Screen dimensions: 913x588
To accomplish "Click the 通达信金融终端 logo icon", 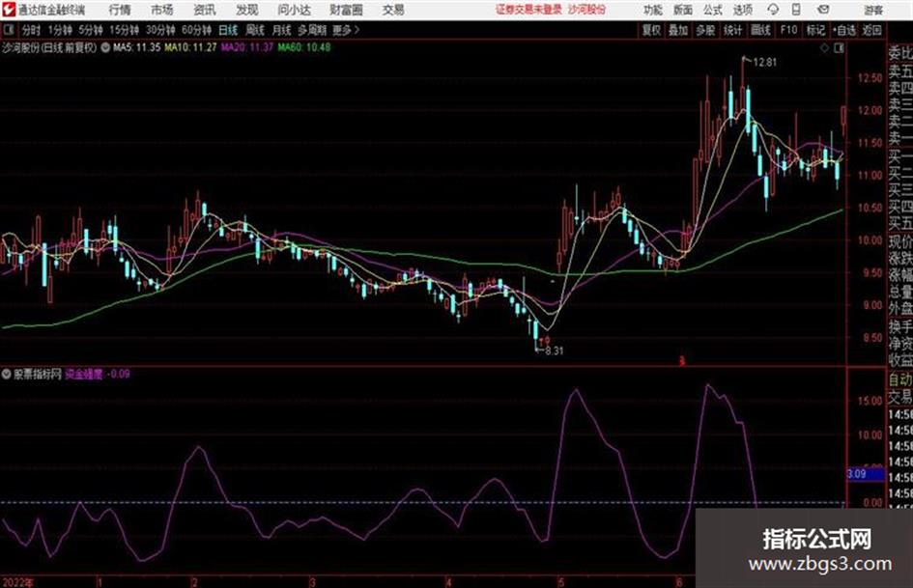I will [9, 10].
